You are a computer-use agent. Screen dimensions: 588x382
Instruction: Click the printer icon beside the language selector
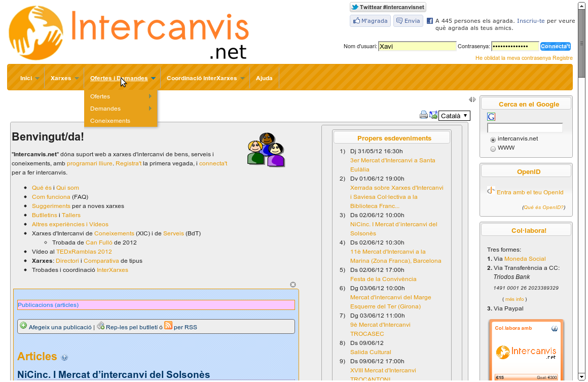click(424, 115)
